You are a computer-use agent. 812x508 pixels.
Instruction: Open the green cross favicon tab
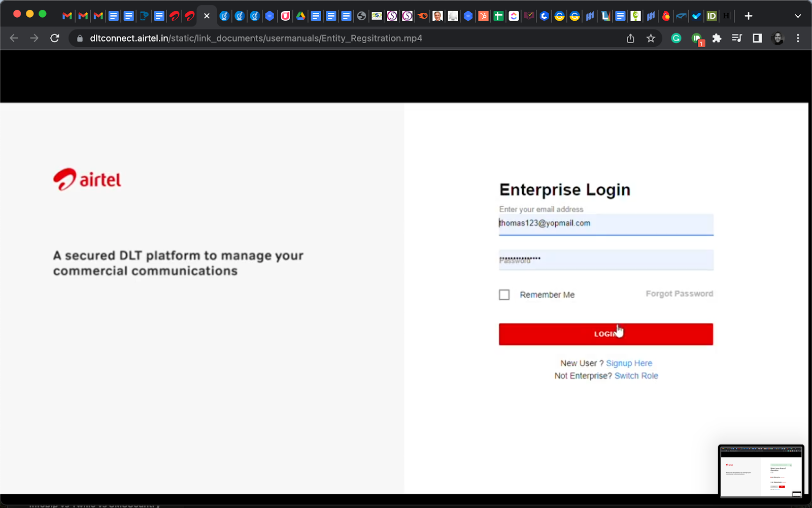pyautogui.click(x=498, y=16)
